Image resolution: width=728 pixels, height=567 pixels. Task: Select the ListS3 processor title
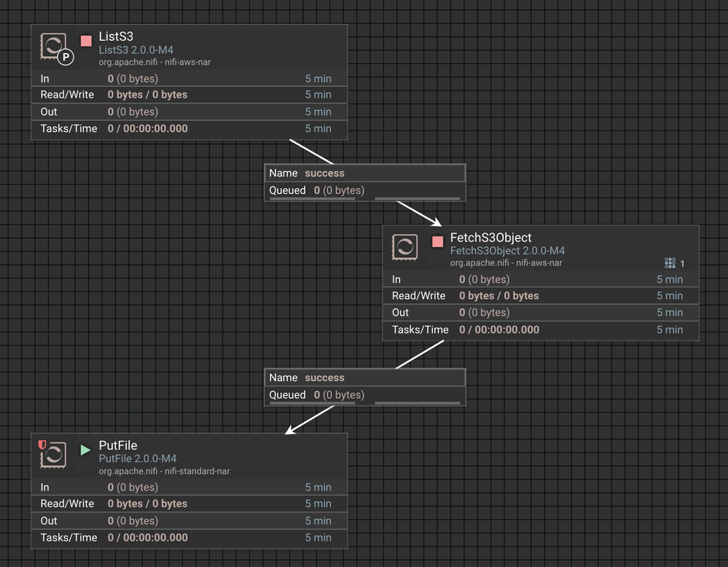tap(116, 36)
